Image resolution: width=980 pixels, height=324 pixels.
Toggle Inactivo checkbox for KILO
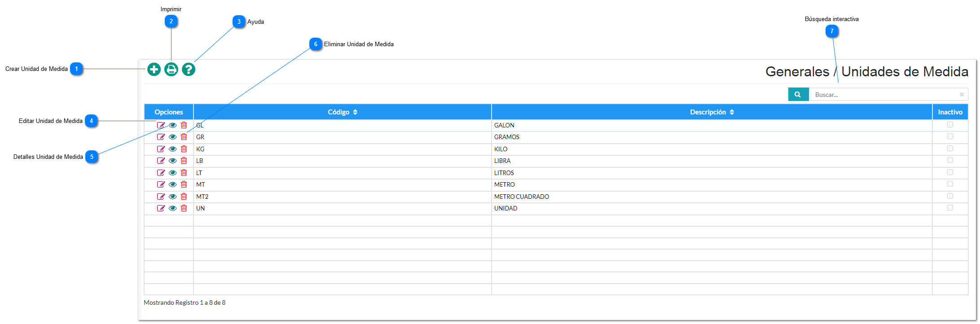click(950, 149)
